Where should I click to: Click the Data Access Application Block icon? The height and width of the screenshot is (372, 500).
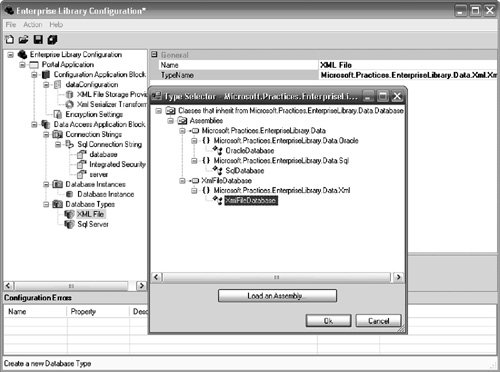click(46, 125)
